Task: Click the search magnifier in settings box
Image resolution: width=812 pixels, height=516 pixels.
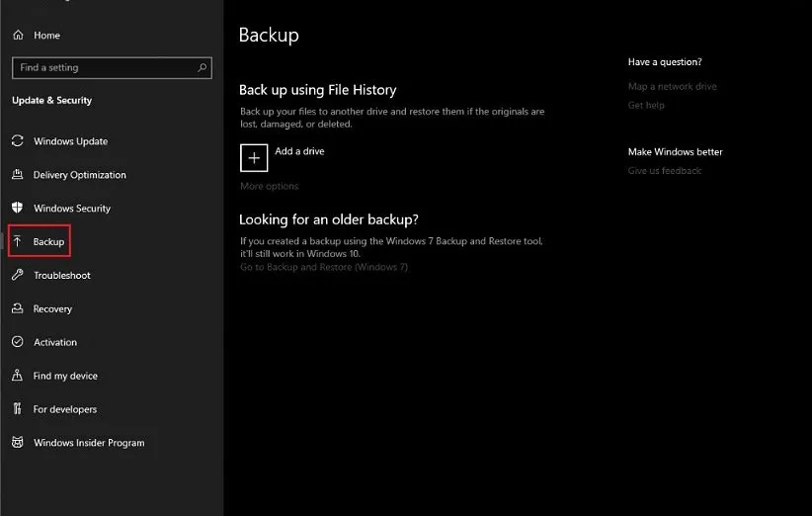Action: [x=203, y=68]
